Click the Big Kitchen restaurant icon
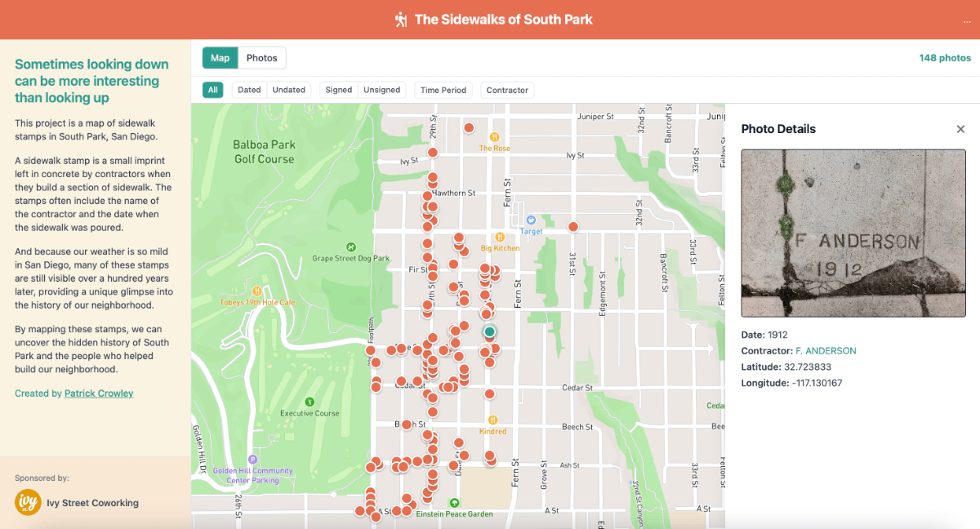This screenshot has height=529, width=980. point(500,238)
